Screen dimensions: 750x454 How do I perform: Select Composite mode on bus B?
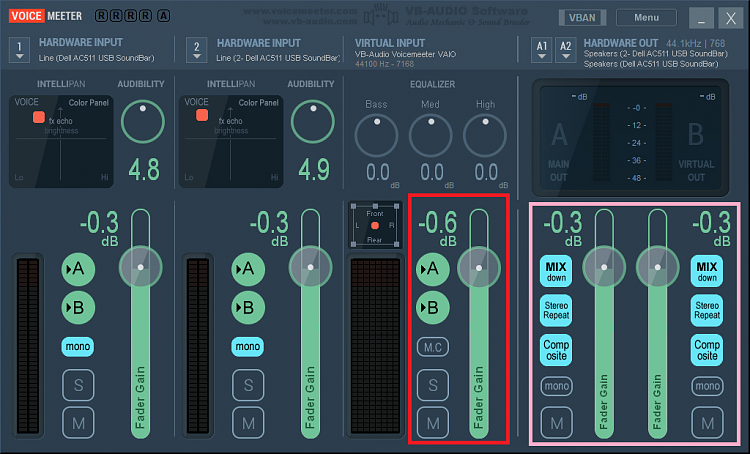707,350
